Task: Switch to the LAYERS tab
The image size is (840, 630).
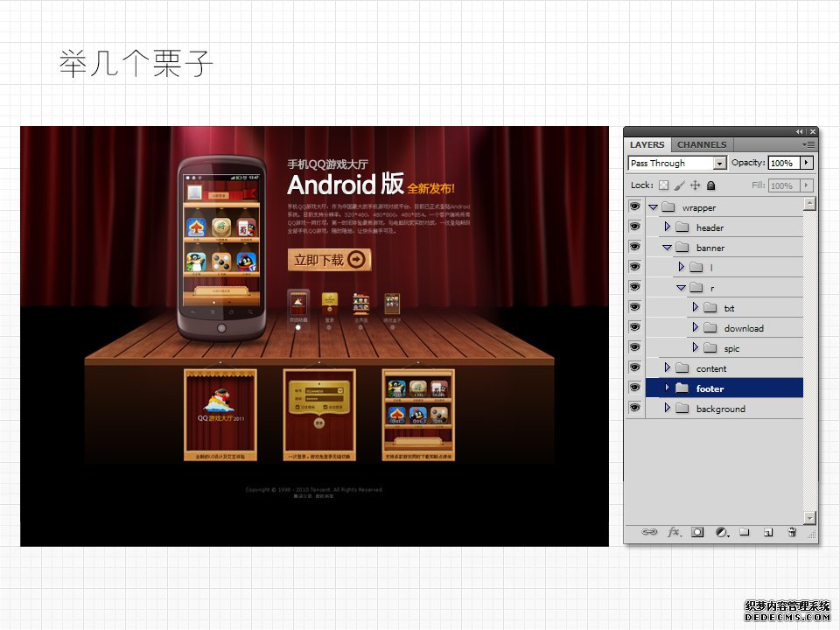Action: [647, 144]
